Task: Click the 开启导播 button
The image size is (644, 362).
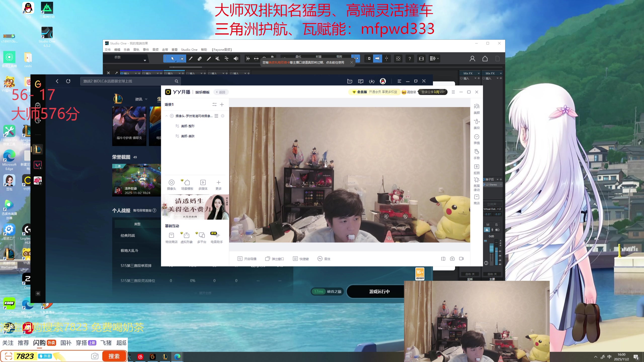Action: pyautogui.click(x=247, y=258)
